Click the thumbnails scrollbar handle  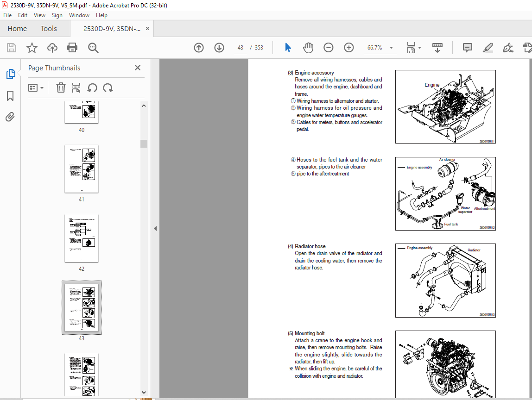coord(144,144)
